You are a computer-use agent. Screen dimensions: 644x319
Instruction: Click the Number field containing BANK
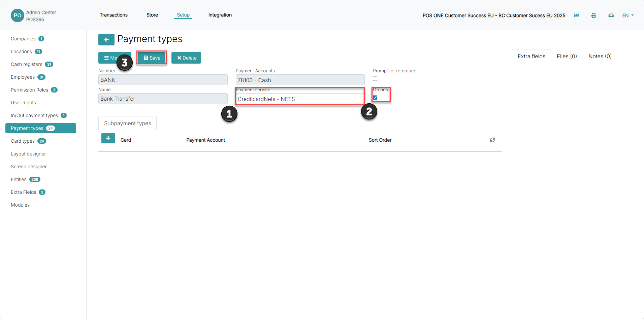click(x=163, y=80)
